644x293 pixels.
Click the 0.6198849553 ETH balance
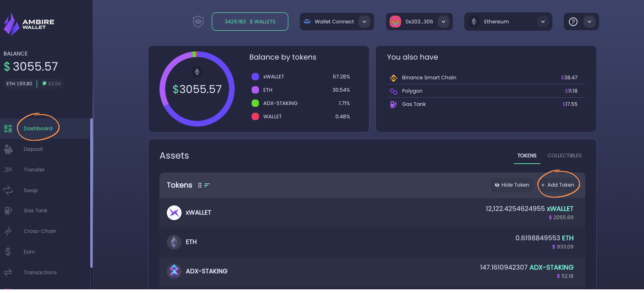click(545, 238)
